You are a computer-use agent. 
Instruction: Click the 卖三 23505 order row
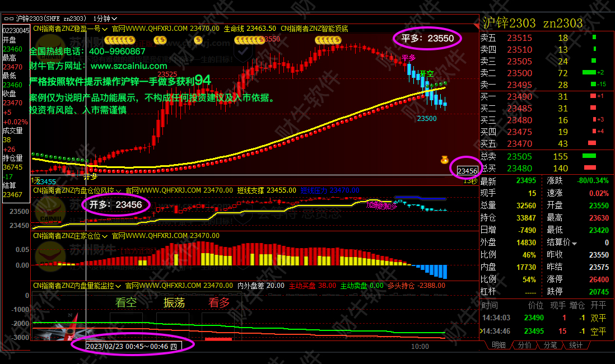pos(546,61)
